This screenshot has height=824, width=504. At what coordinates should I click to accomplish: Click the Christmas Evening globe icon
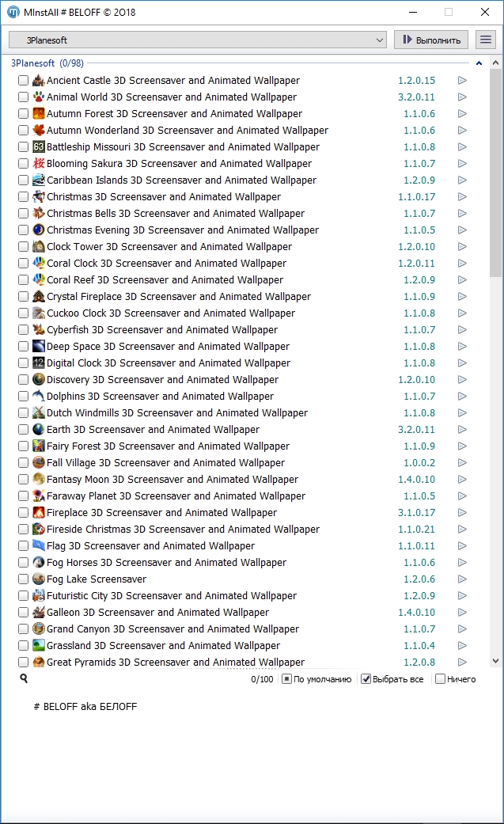(38, 230)
